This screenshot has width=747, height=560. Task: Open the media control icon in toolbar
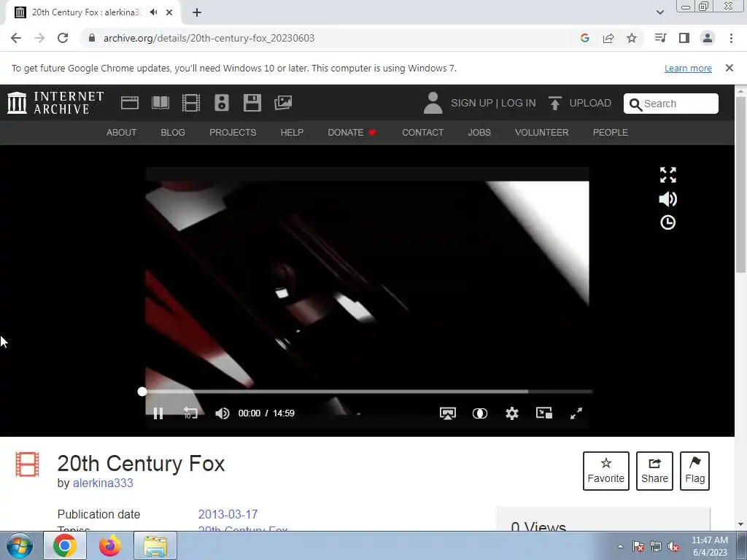click(660, 38)
